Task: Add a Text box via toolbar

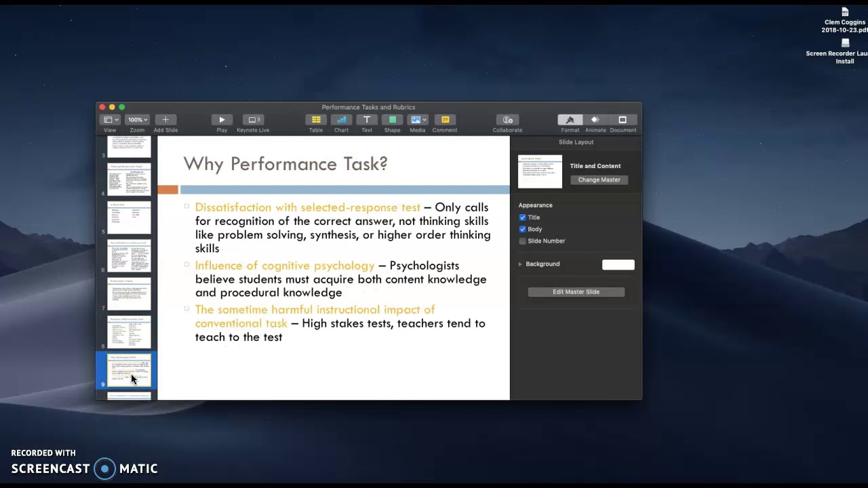Action: click(367, 120)
